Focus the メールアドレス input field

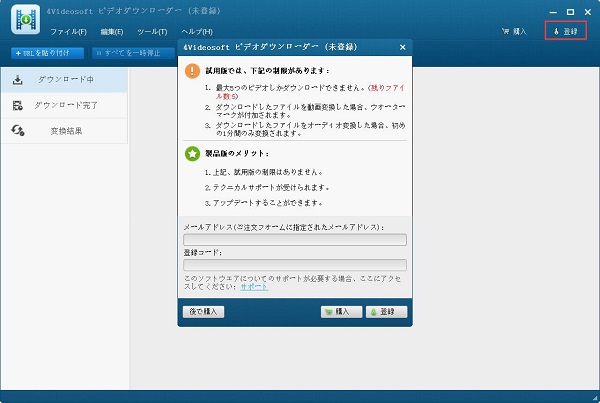tap(295, 240)
